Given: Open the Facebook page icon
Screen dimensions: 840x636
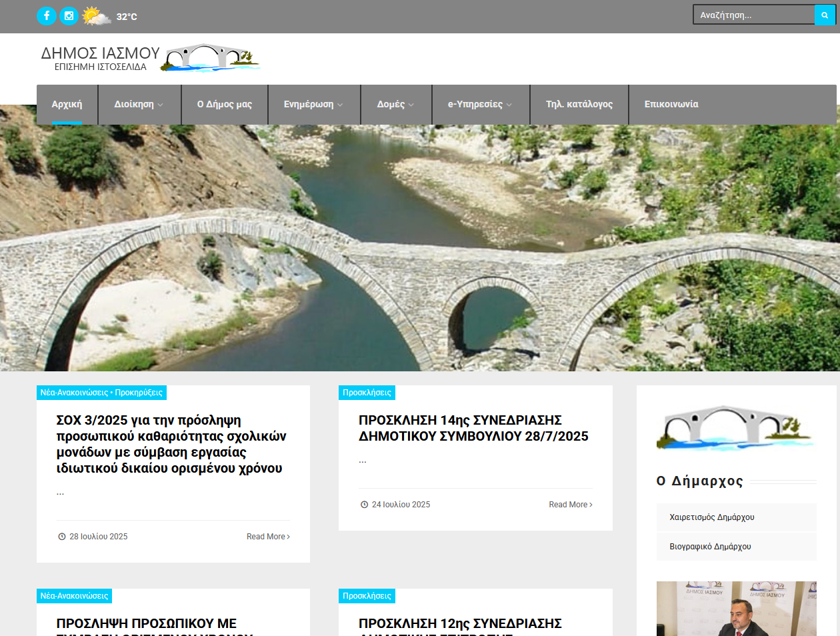Looking at the screenshot, I should pyautogui.click(x=47, y=16).
